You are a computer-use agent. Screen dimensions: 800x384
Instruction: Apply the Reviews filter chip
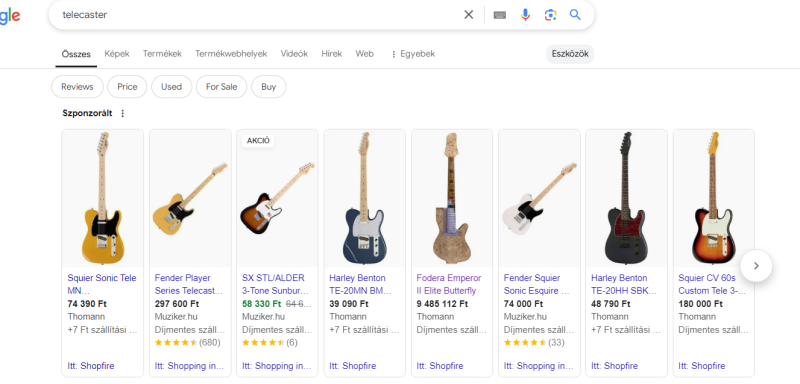point(77,87)
